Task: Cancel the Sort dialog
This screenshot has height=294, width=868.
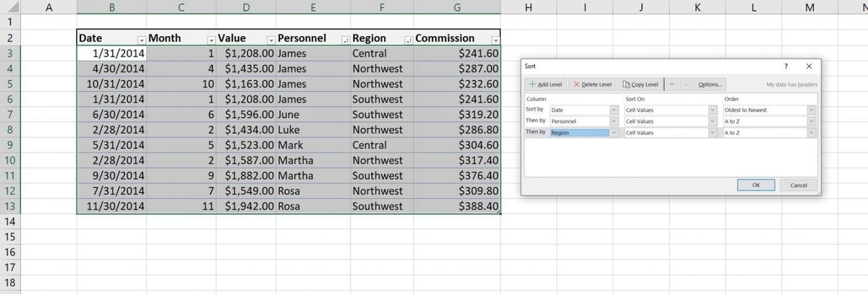Action: coord(799,185)
